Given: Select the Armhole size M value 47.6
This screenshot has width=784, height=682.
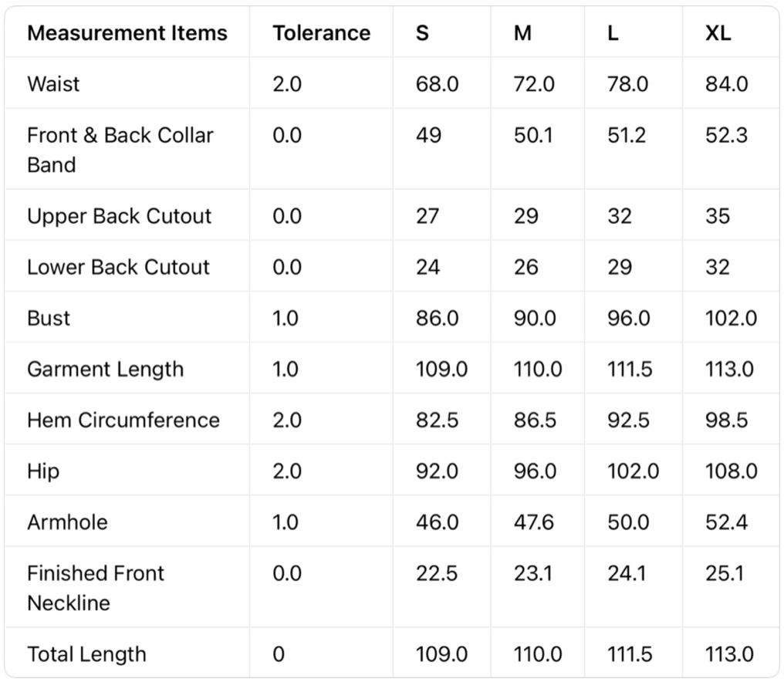Looking at the screenshot, I should coord(534,522).
